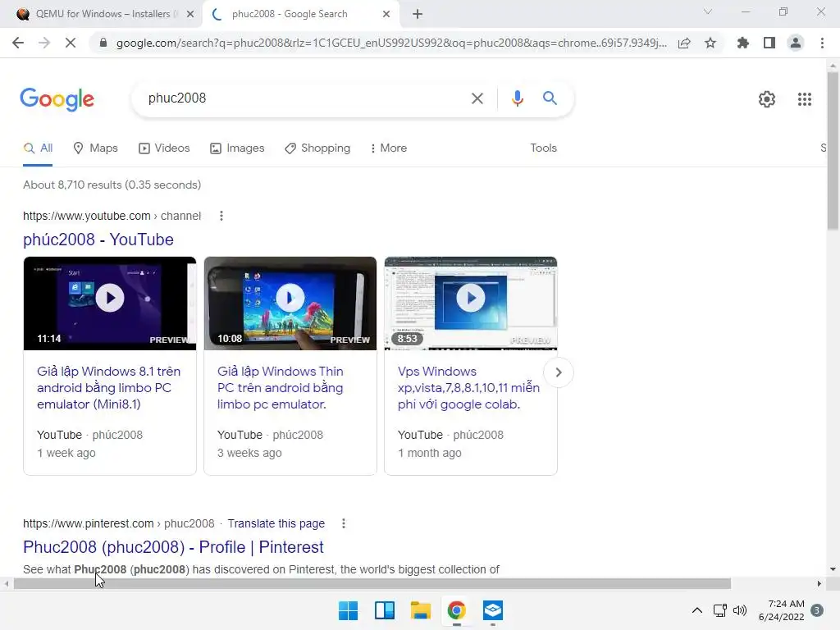The width and height of the screenshot is (840, 630).
Task: Open Giả lập Windows Thin PC link
Action: 281,388
